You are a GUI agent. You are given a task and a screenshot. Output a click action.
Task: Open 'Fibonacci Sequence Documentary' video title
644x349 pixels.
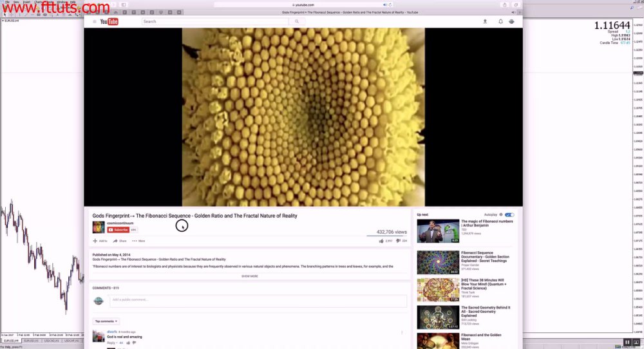point(485,257)
